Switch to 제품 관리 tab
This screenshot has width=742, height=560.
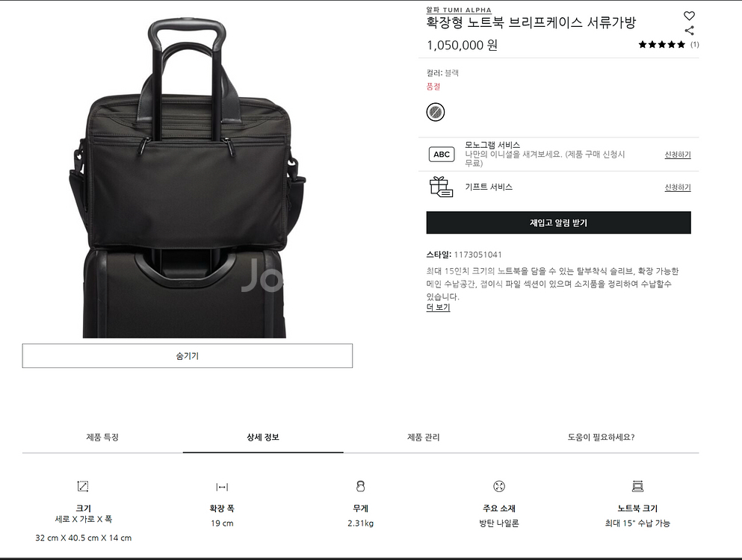424,438
